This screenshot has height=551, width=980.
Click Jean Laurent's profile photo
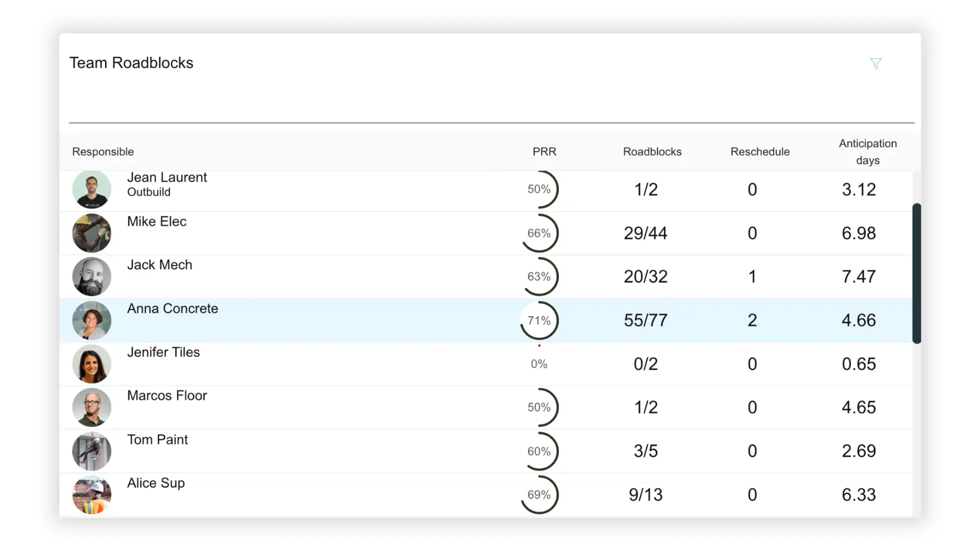click(92, 189)
